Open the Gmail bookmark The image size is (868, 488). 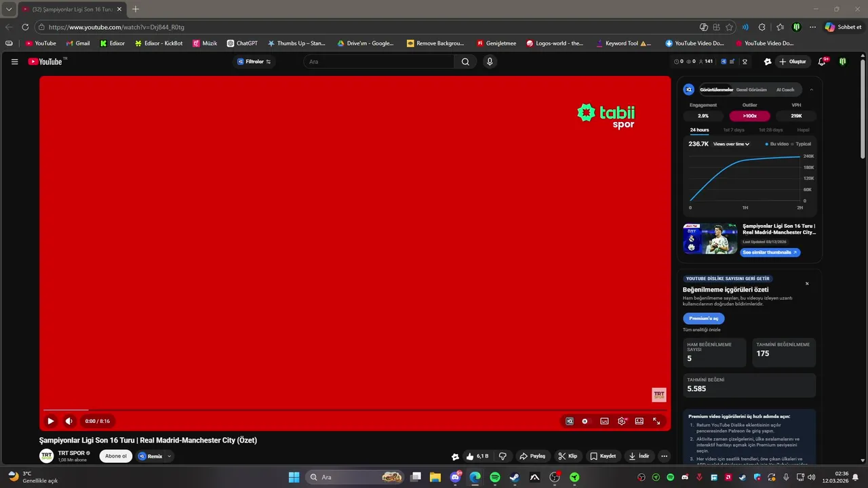78,43
